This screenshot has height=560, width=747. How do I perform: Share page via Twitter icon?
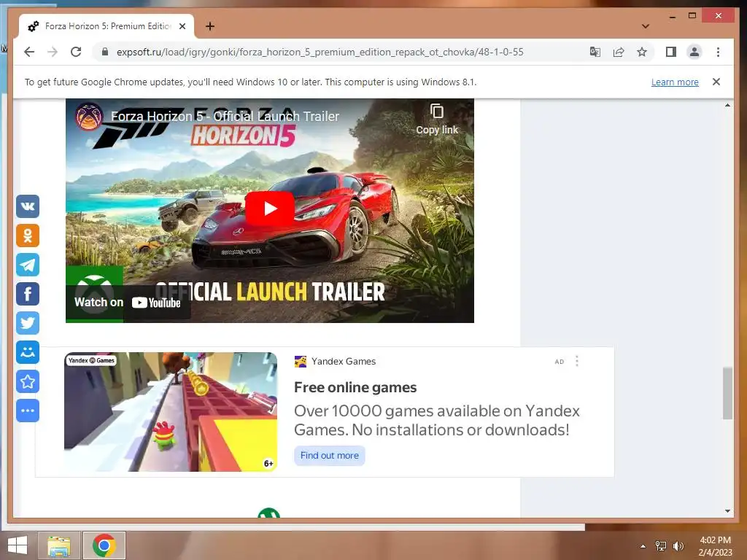(28, 323)
